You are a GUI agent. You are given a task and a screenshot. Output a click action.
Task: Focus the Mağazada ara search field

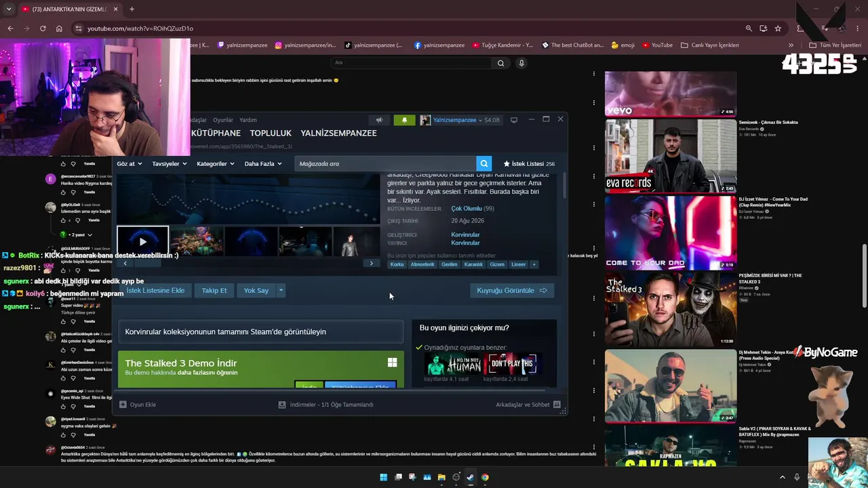click(385, 163)
